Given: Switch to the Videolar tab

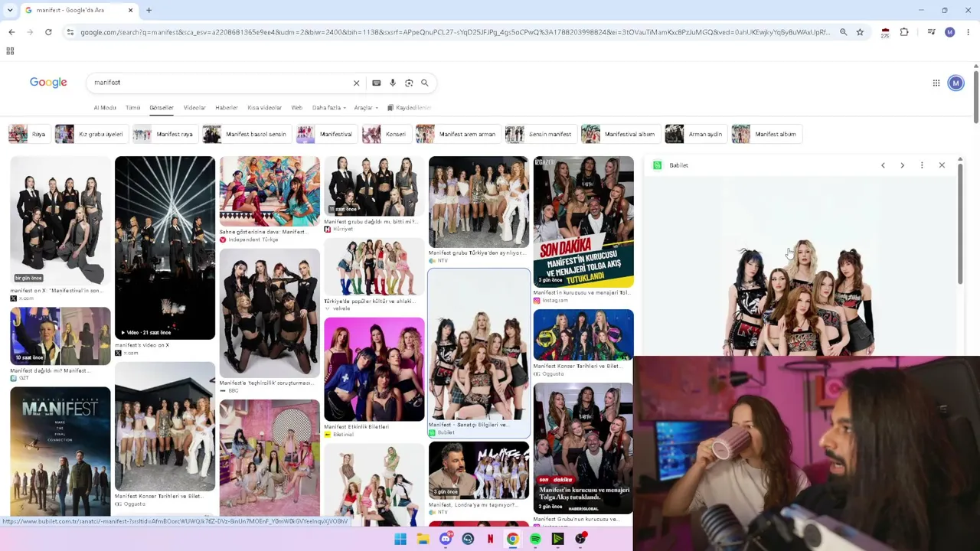Looking at the screenshot, I should click(x=194, y=108).
